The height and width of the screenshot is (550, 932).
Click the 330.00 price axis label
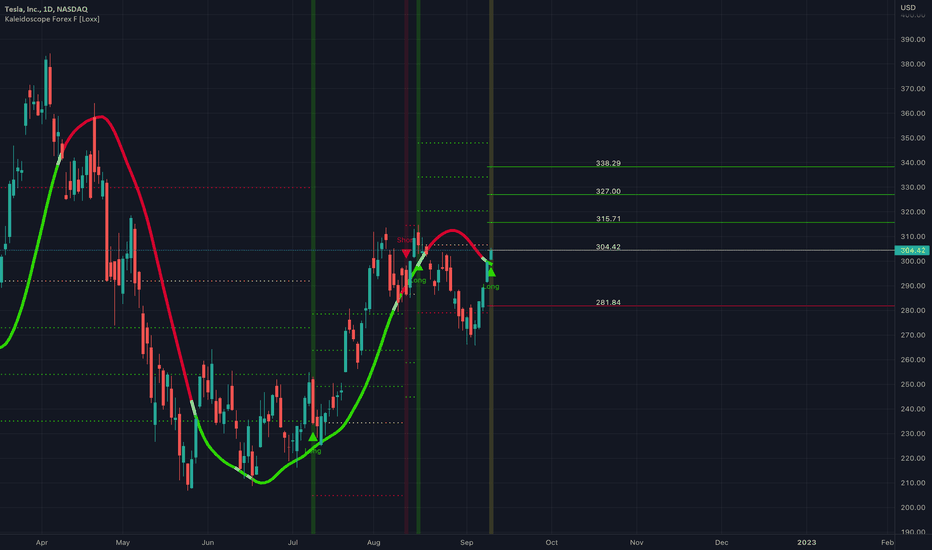tap(913, 187)
